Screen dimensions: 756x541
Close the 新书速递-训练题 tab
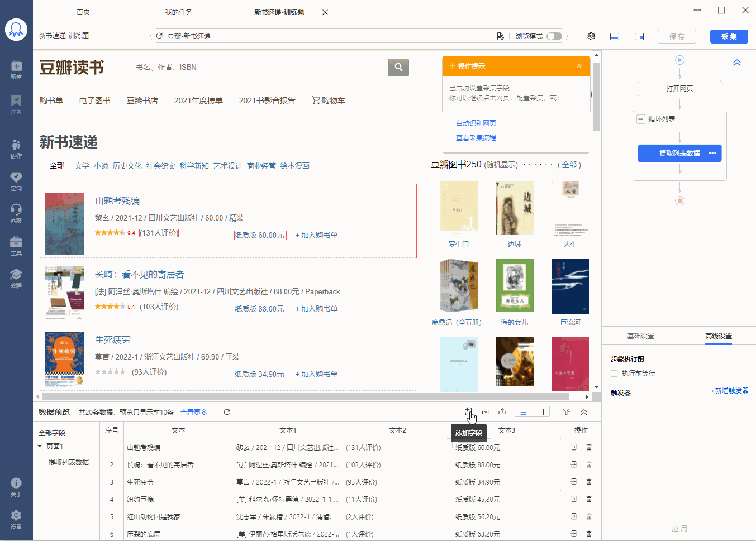pyautogui.click(x=325, y=12)
